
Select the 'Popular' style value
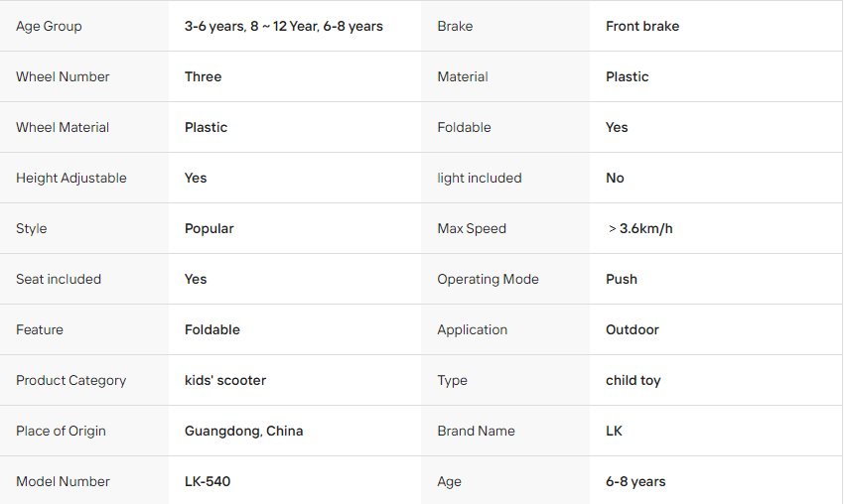point(210,228)
